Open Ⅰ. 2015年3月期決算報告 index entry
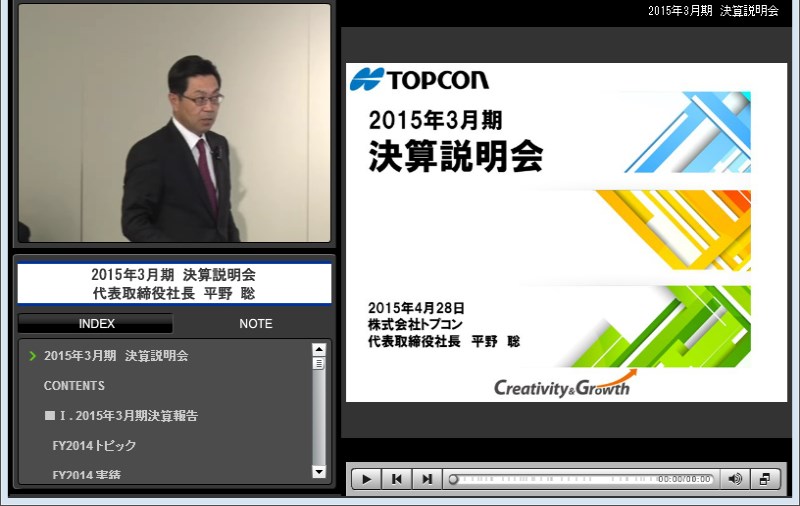The image size is (800, 506). [121, 416]
